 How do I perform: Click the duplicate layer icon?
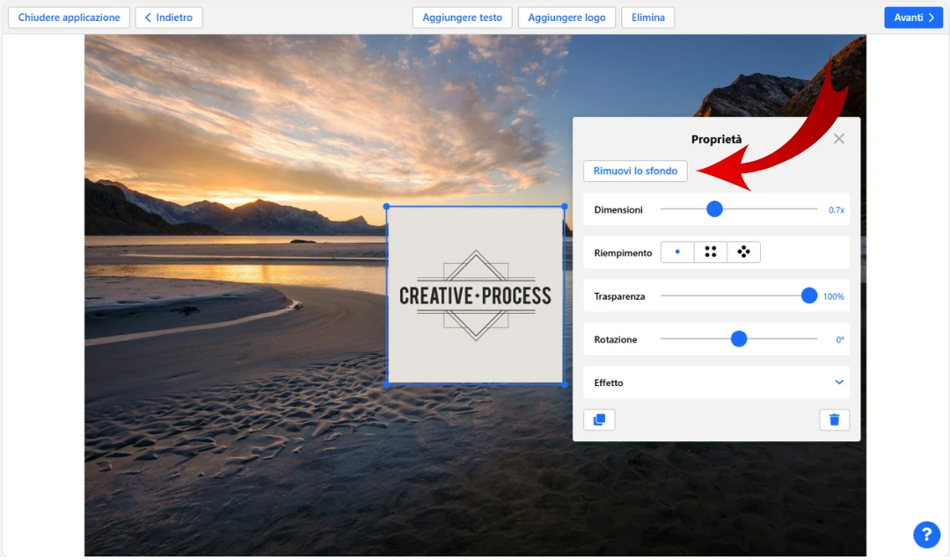coord(599,419)
